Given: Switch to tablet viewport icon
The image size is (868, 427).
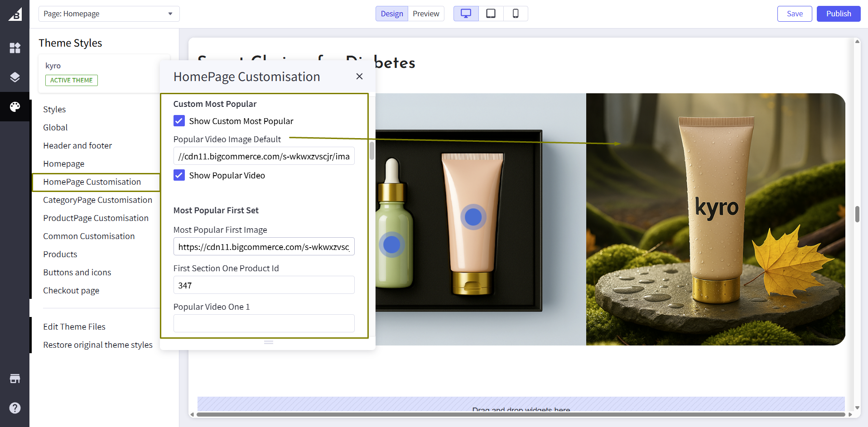Looking at the screenshot, I should (491, 14).
